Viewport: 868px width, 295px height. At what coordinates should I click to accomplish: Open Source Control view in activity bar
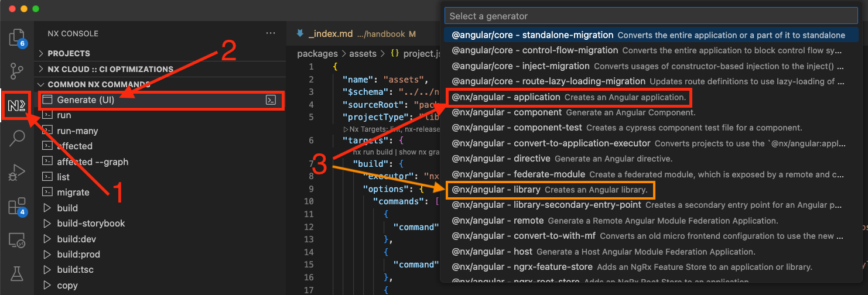click(x=17, y=72)
